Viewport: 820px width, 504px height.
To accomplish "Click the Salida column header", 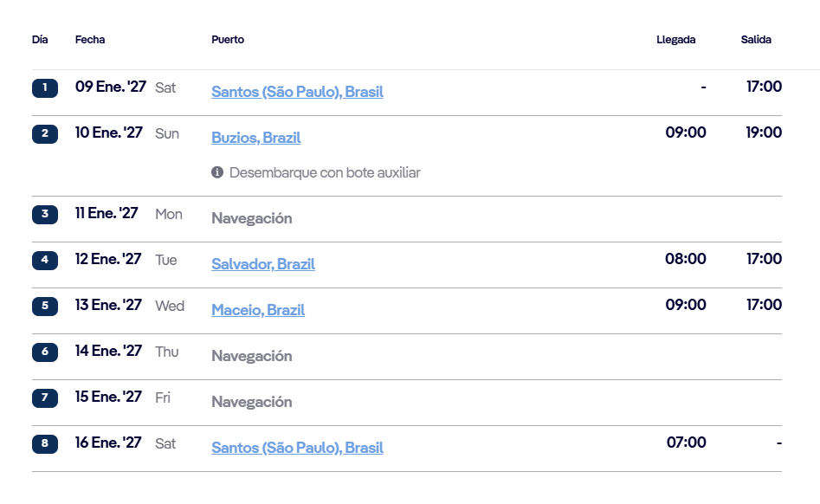I will (756, 40).
